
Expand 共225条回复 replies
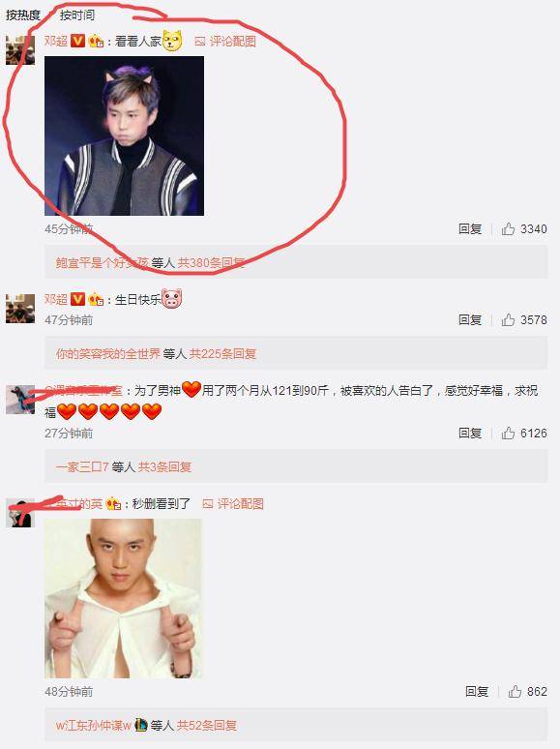click(x=223, y=354)
